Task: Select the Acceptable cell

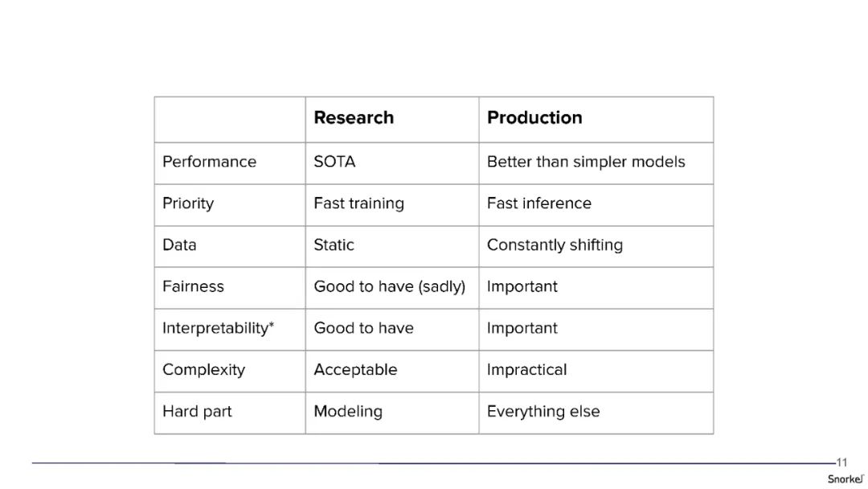Action: click(355, 370)
